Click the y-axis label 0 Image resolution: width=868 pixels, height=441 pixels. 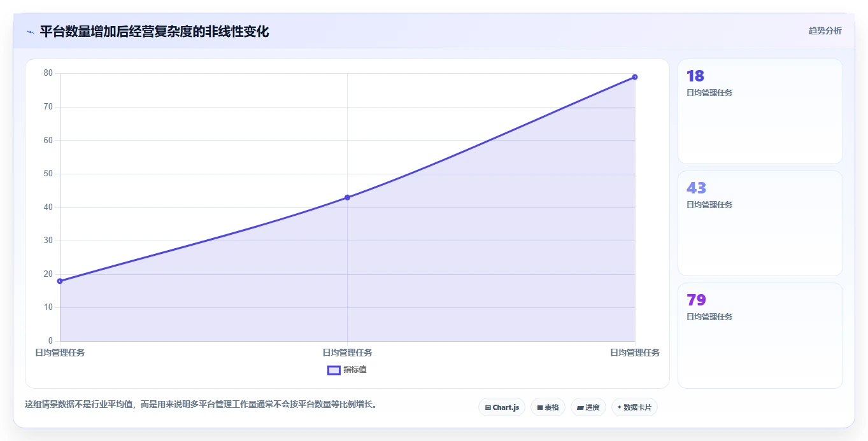click(x=50, y=341)
